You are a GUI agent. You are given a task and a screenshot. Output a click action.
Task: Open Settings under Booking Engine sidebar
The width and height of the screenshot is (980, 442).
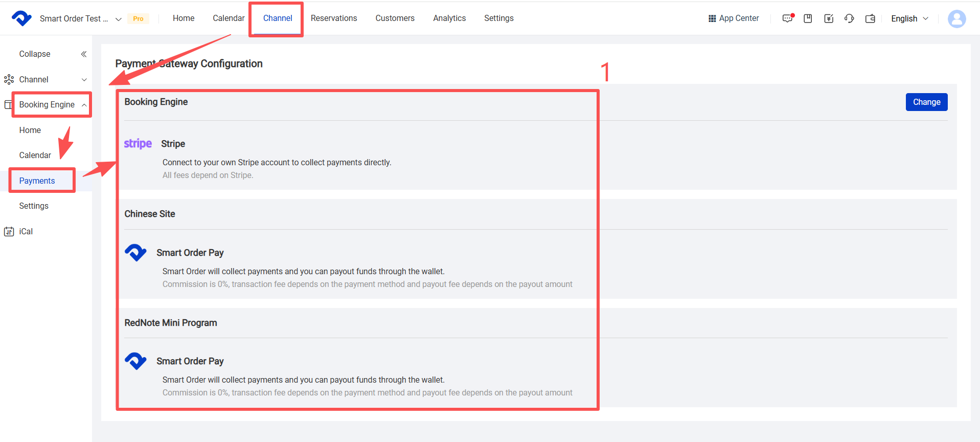34,206
